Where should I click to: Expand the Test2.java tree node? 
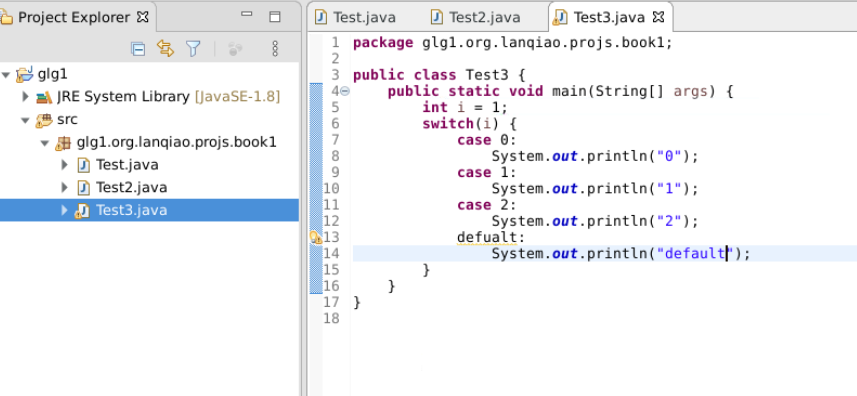click(x=64, y=187)
